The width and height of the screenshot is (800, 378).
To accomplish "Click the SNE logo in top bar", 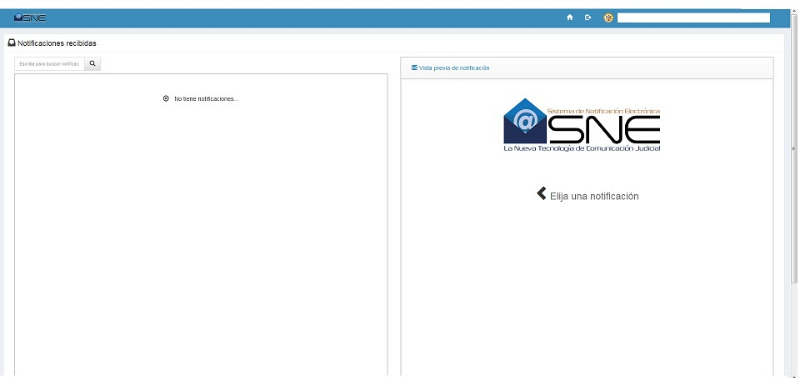I will [30, 18].
